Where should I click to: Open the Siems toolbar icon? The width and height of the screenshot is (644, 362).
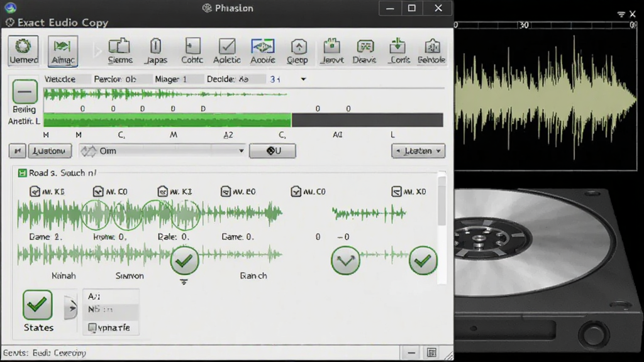[120, 51]
